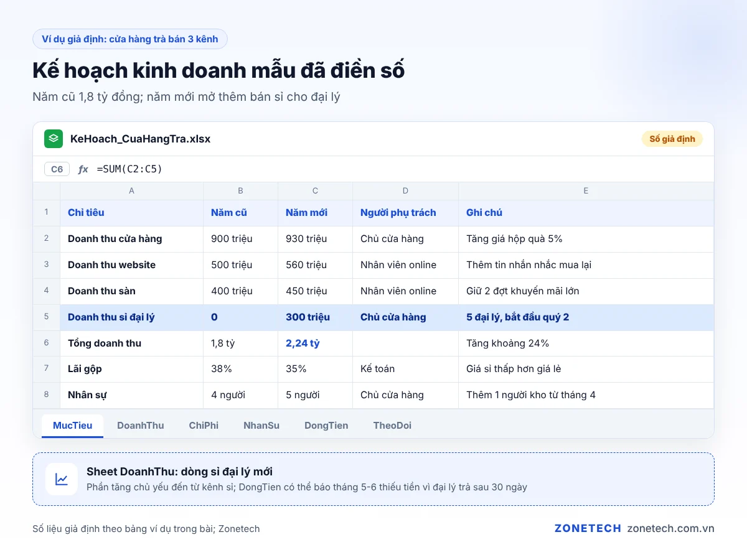Select the "Lãi gộp" cell
The width and height of the screenshot is (747, 560).
pyautogui.click(x=131, y=369)
